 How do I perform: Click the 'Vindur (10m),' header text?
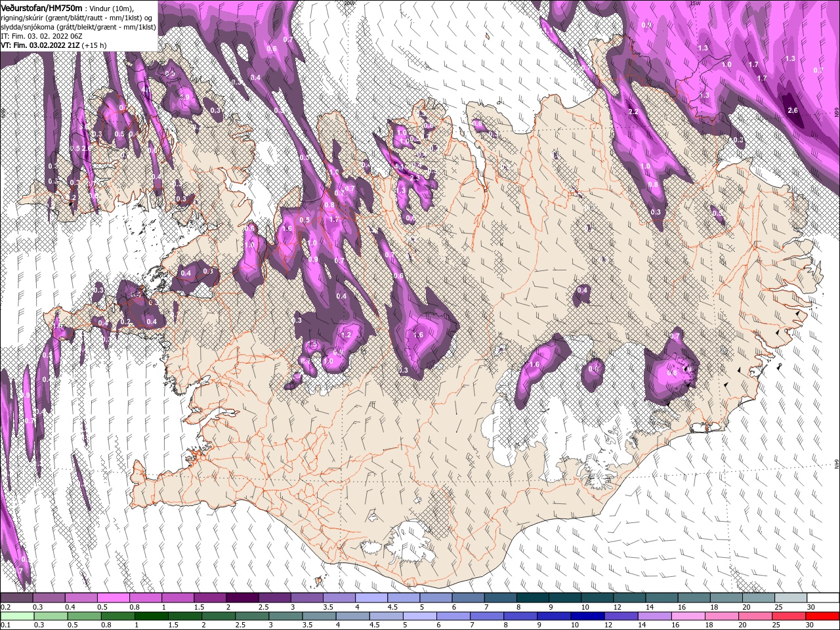coord(112,9)
